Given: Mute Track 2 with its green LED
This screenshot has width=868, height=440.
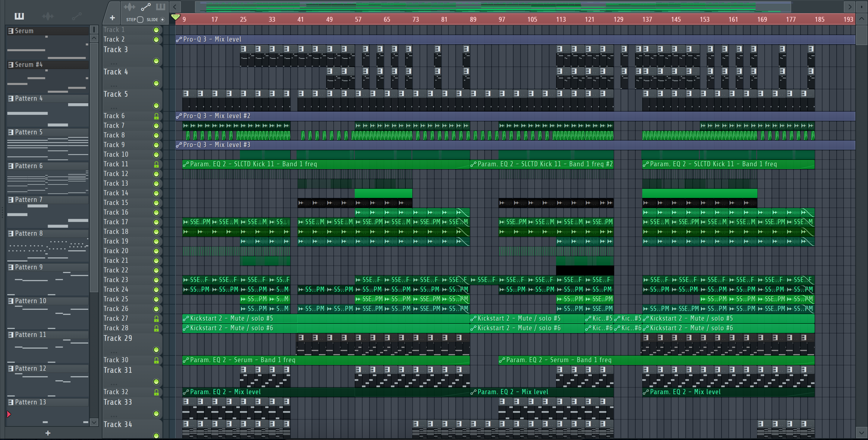Looking at the screenshot, I should [x=156, y=40].
